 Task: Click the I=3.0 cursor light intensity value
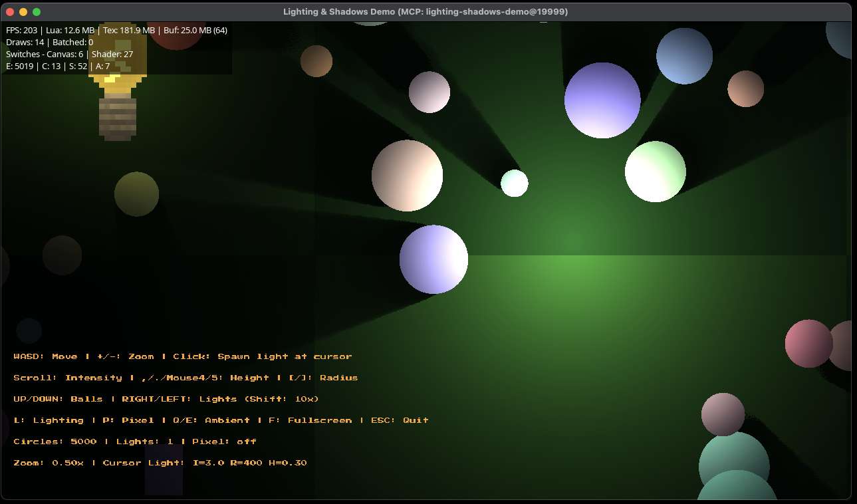point(208,463)
